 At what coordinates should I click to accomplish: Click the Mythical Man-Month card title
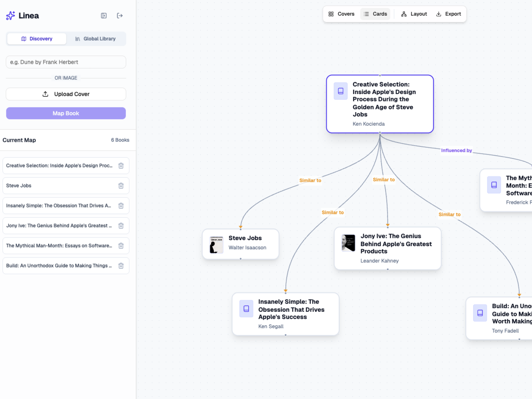coord(519,185)
